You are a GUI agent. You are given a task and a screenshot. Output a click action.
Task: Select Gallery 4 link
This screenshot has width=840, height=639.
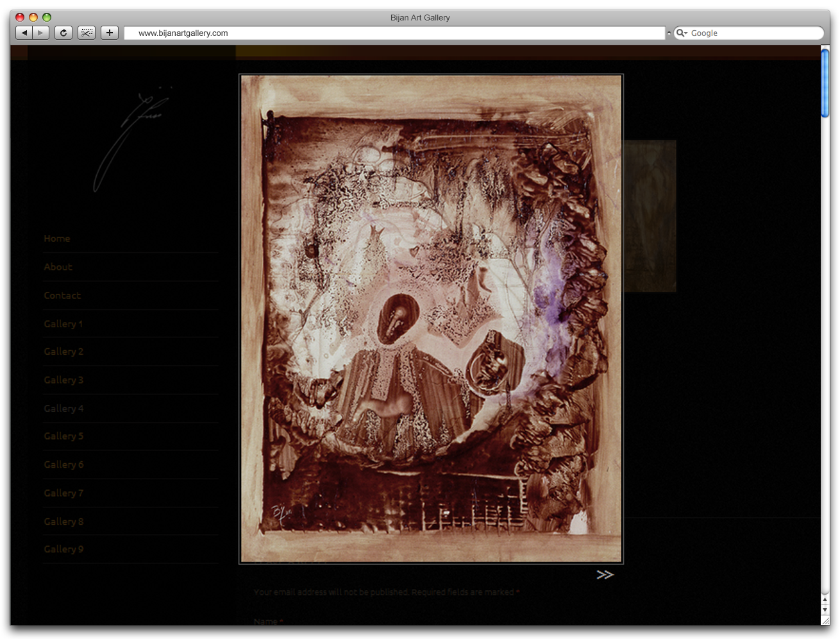(63, 409)
